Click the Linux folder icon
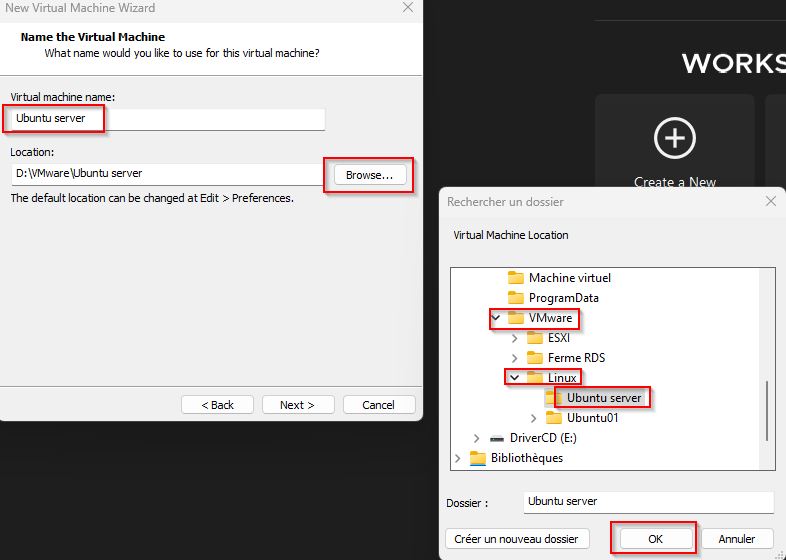 point(535,378)
